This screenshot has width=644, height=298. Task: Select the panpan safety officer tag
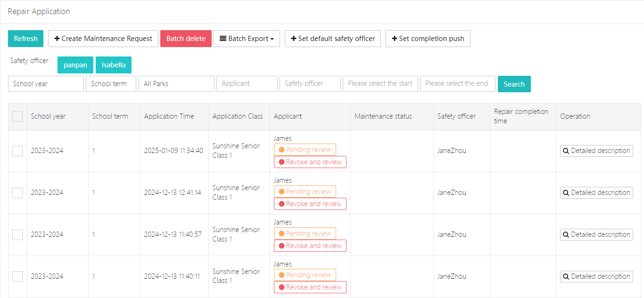point(75,65)
